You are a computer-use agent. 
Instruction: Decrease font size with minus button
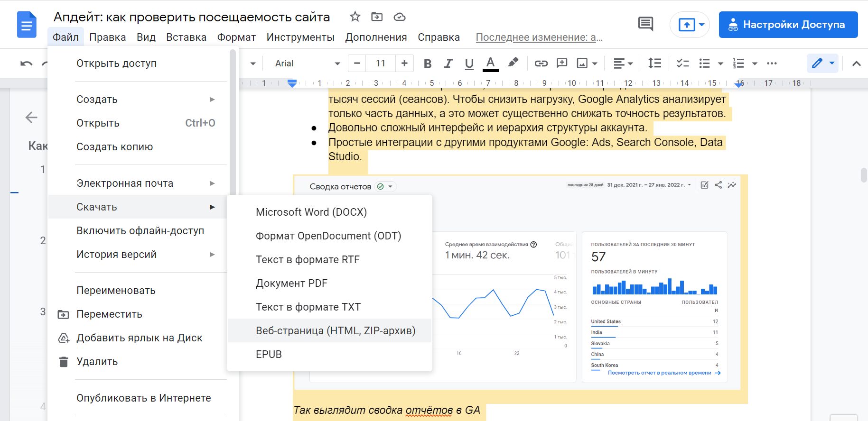pyautogui.click(x=357, y=63)
